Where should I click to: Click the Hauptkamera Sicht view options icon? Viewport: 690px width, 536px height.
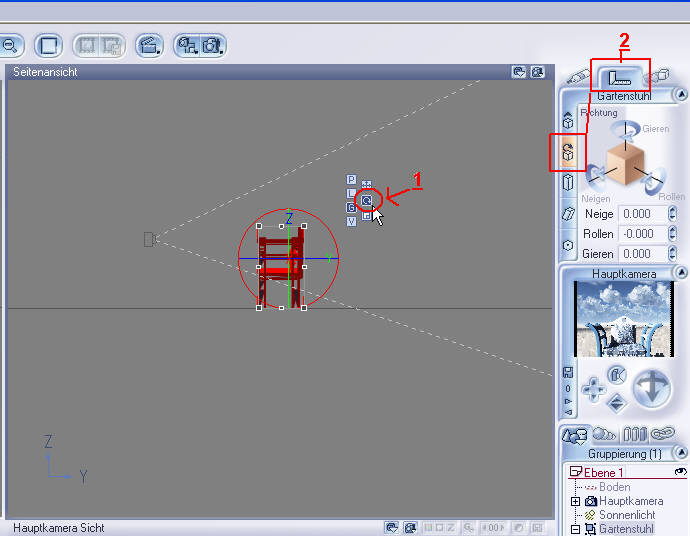(391, 527)
